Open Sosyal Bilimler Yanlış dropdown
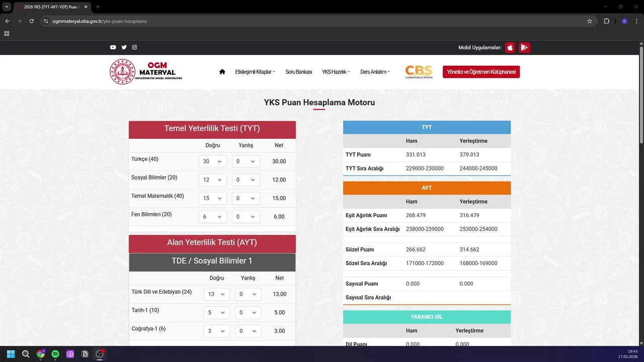The height and width of the screenshot is (362, 644). pyautogui.click(x=246, y=180)
